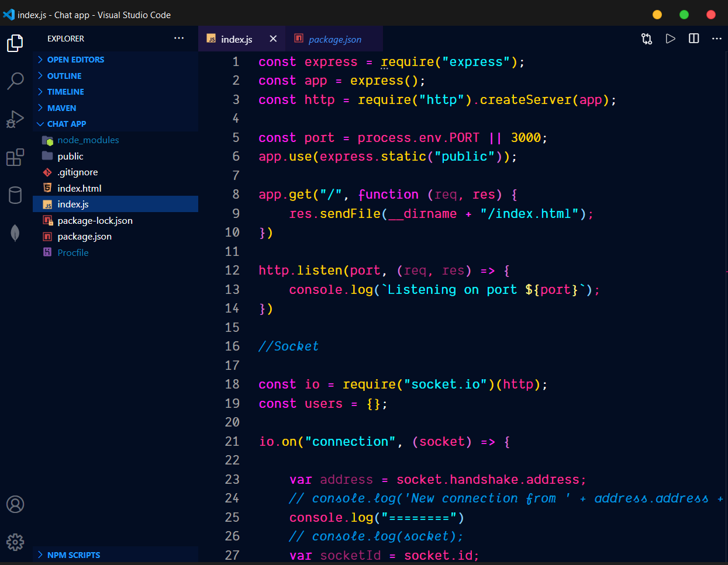Close the index.js tab
728x565 pixels.
tap(273, 39)
